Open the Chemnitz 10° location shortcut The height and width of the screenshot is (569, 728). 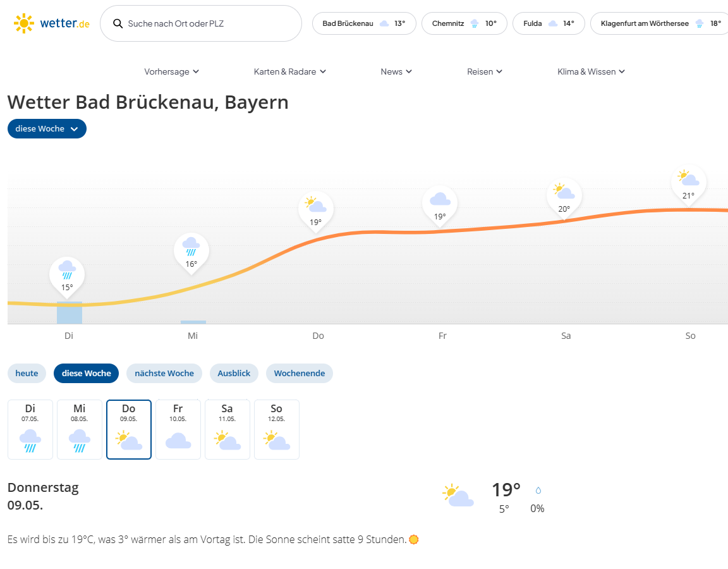click(x=464, y=23)
